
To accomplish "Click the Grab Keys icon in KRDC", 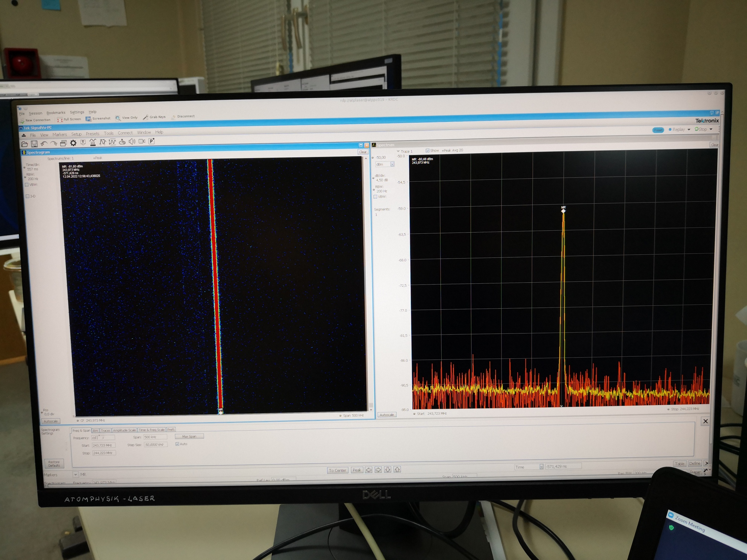I will pos(146,117).
